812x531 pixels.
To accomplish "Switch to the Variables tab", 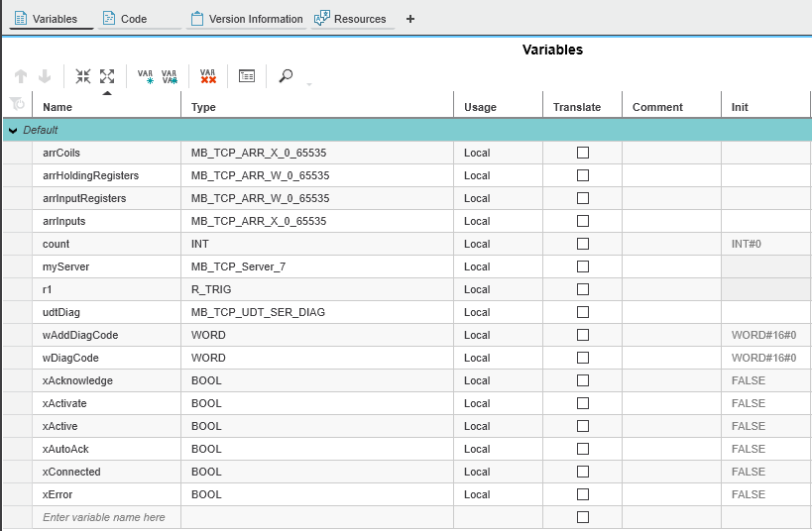I will (x=52, y=19).
